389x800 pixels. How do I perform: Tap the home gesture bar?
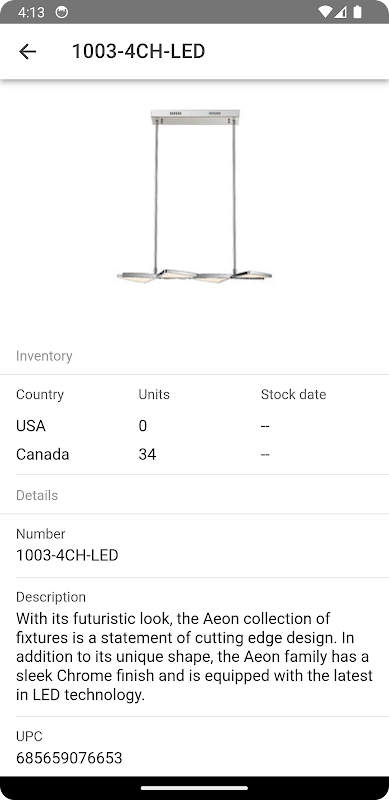[194, 788]
